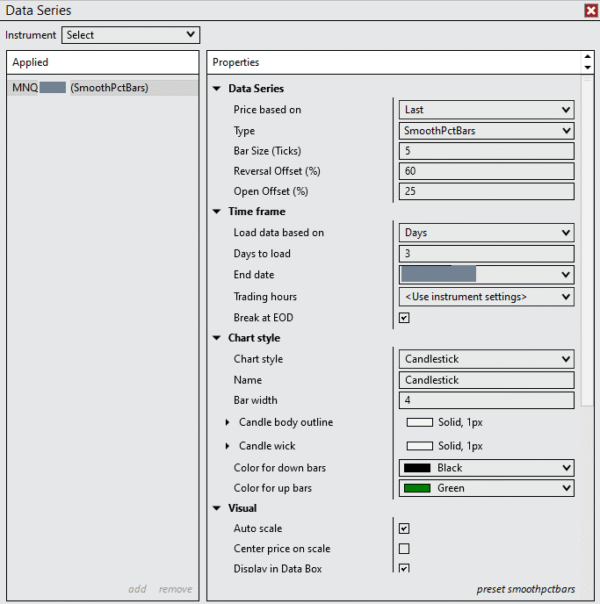
Task: Collapse the Time frame section
Action: coord(217,211)
